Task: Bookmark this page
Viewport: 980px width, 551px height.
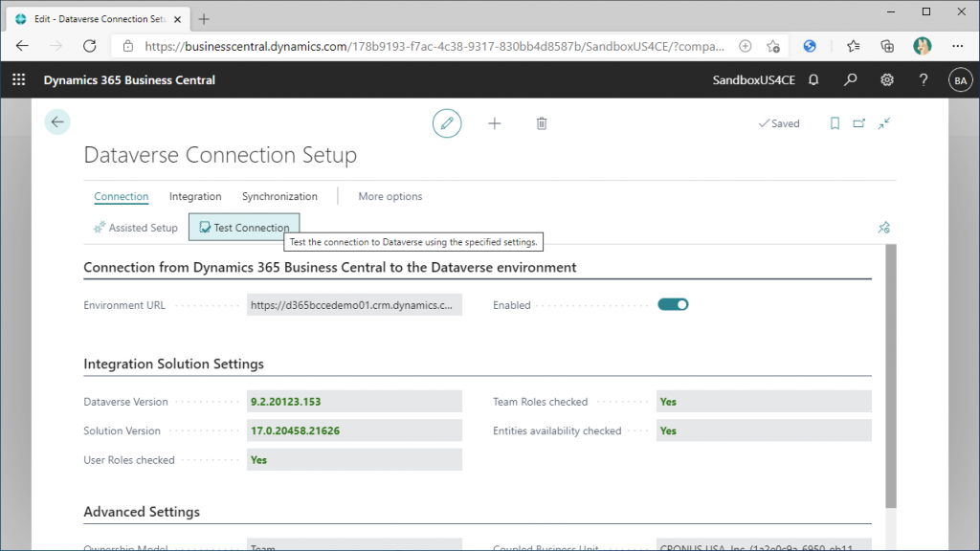Action: (x=835, y=123)
